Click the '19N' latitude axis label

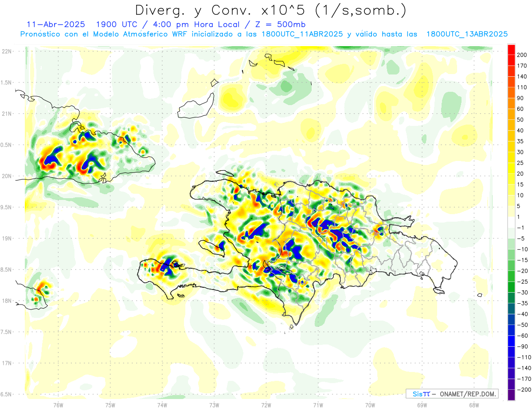coord(6,239)
